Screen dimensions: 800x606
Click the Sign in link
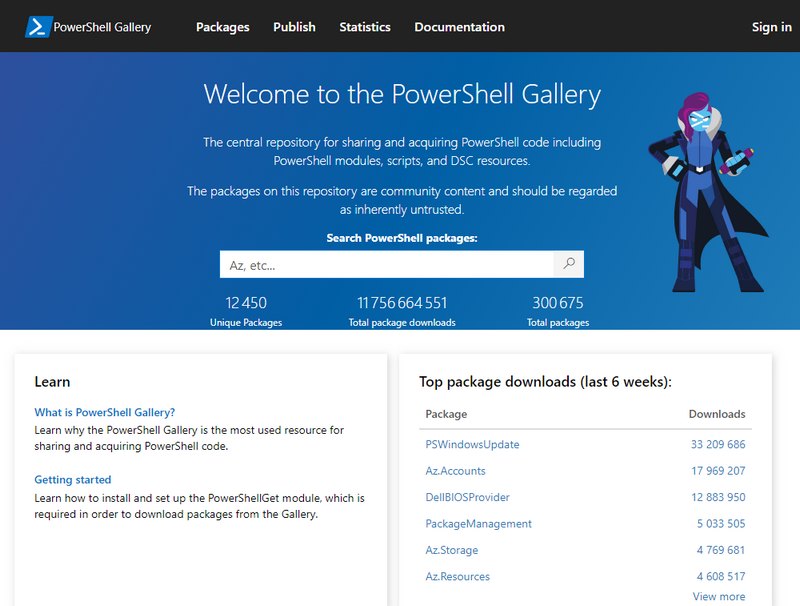pos(771,27)
